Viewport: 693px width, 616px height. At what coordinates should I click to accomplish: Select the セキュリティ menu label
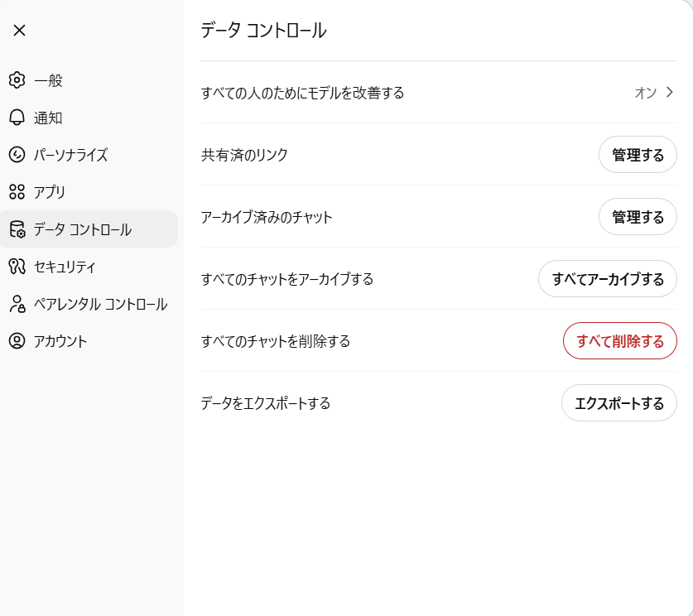(65, 267)
